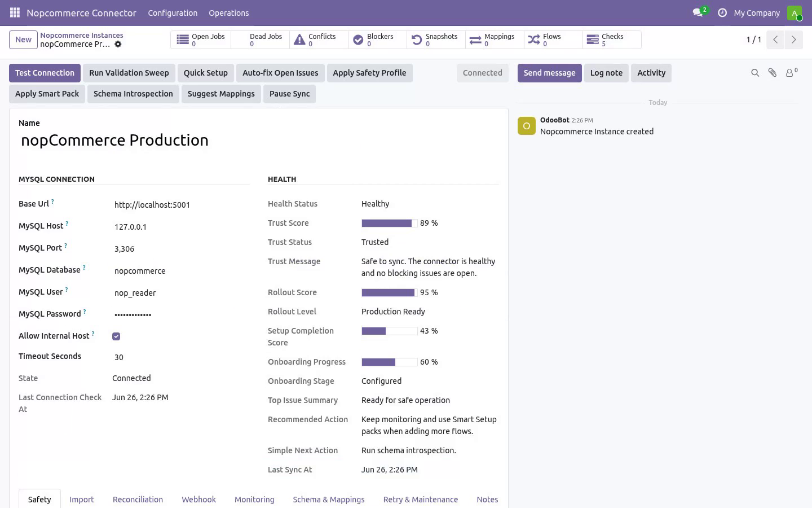
Task: Click Apply Safety Profile button
Action: [369, 73]
